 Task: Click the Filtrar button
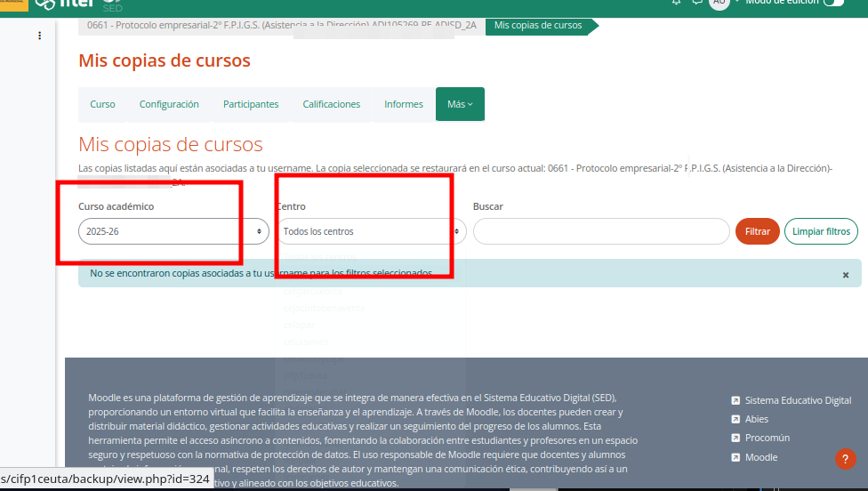pyautogui.click(x=758, y=231)
